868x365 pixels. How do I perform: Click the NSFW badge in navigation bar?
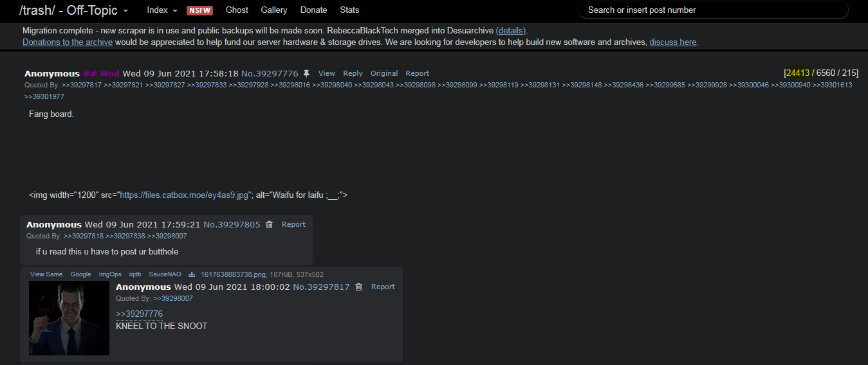[x=199, y=10]
